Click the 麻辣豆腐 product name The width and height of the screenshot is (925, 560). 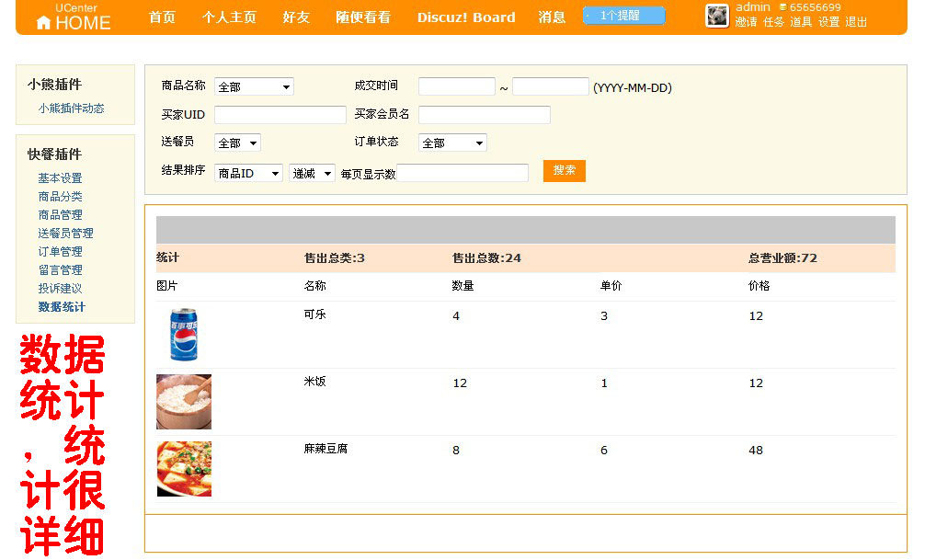tap(325, 449)
